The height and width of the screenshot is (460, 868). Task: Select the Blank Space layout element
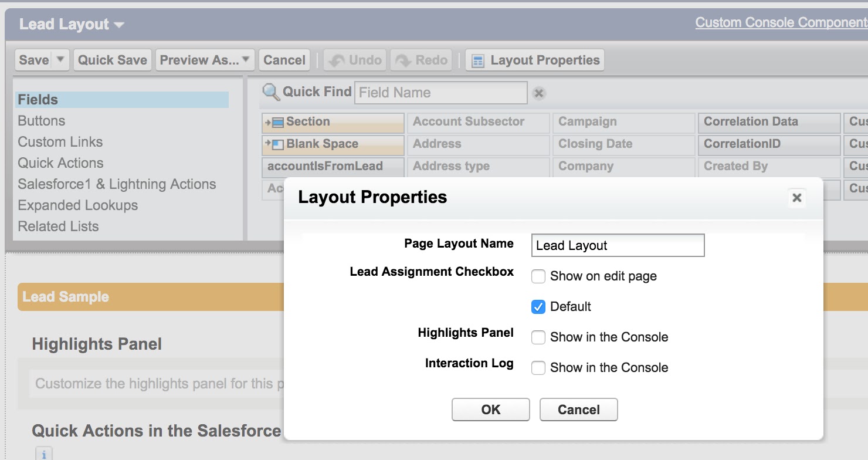point(332,144)
